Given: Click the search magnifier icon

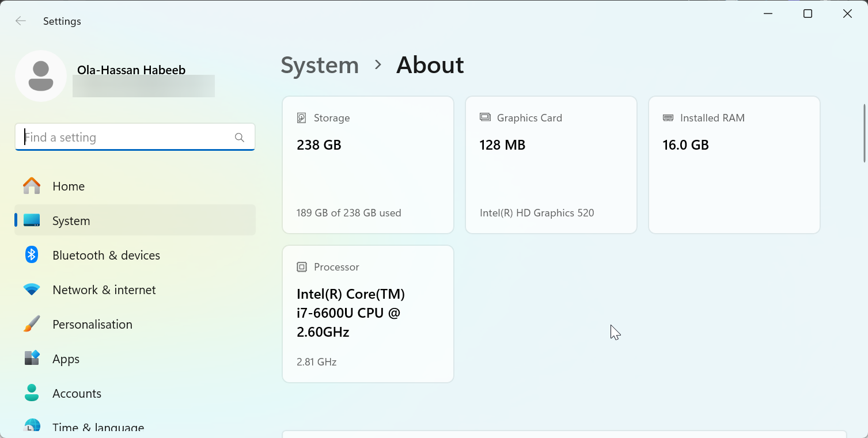Looking at the screenshot, I should [240, 138].
